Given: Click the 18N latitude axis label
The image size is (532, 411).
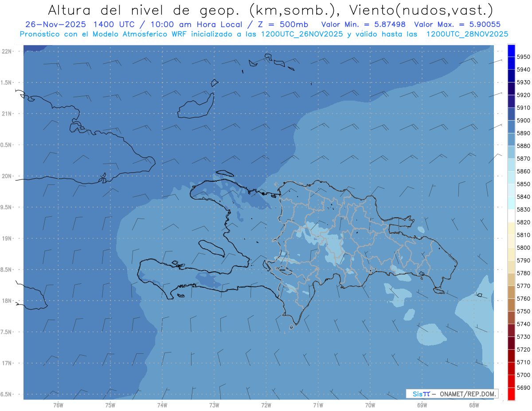Looking at the screenshot, I should (7, 301).
